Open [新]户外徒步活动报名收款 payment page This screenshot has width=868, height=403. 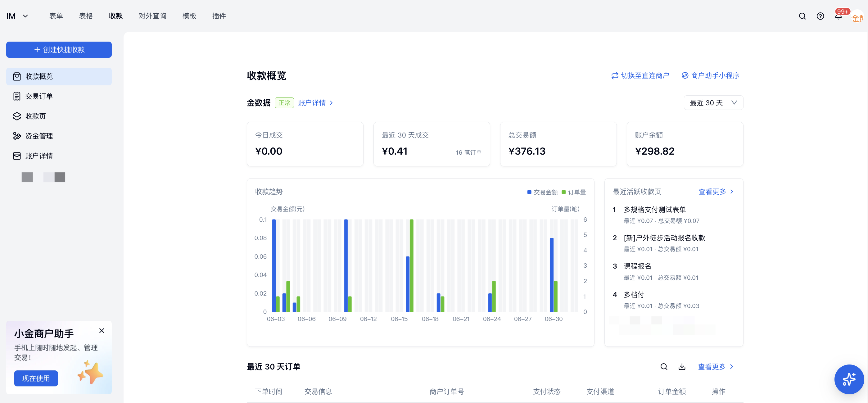click(x=664, y=238)
